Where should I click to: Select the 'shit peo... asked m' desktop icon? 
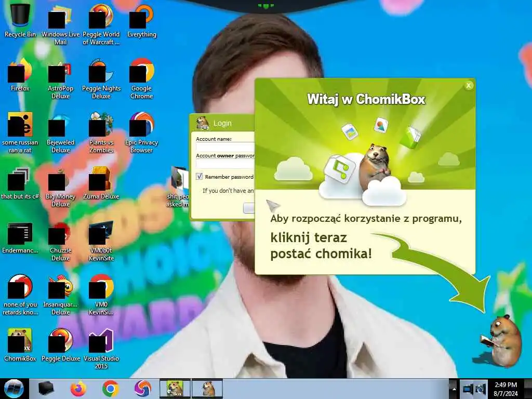point(178,187)
